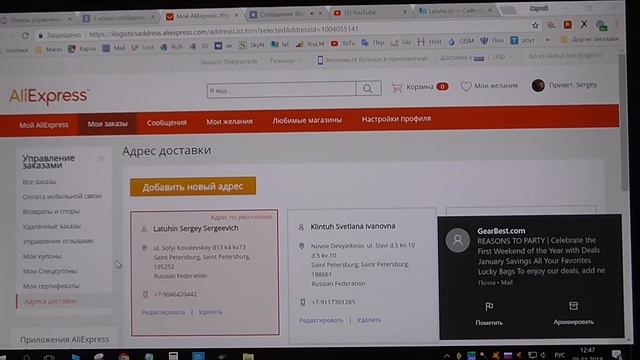This screenshot has width=640, height=360.
Task: Click the secure padlock icon
Action: click(40, 36)
